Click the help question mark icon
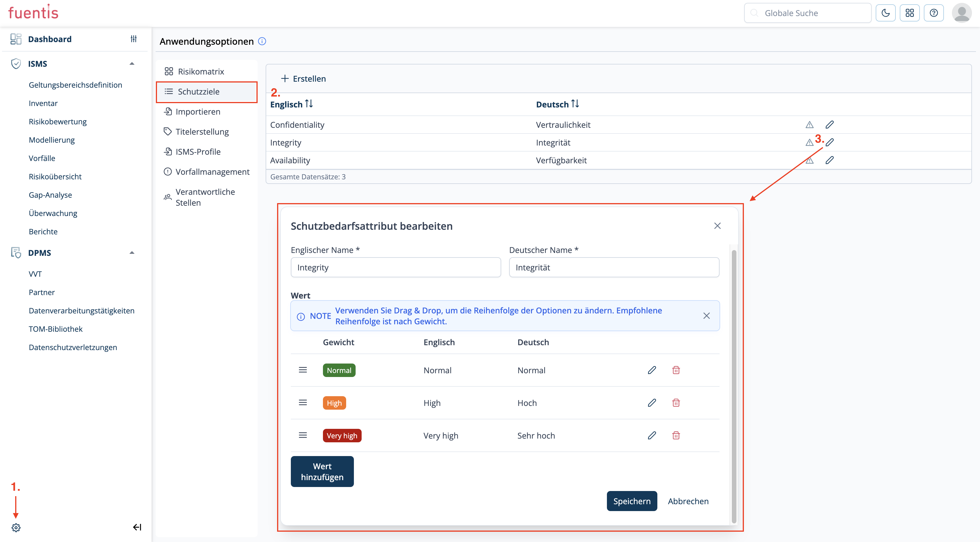980x542 pixels. tap(933, 13)
